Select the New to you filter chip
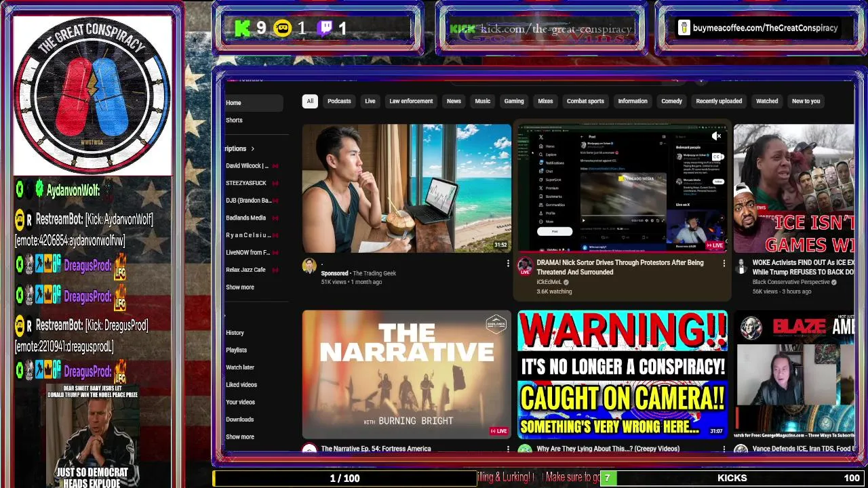Viewport: 868px width, 488px height. tap(806, 101)
